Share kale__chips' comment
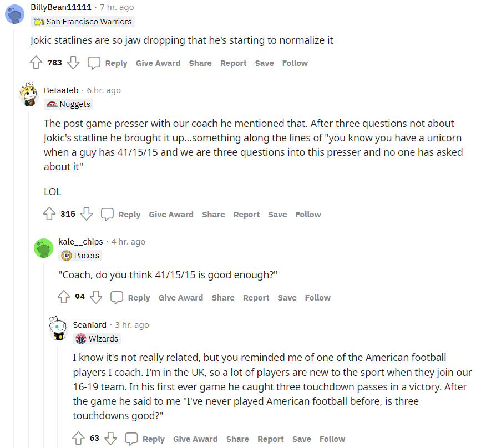The width and height of the screenshot is (486, 448). point(222,298)
